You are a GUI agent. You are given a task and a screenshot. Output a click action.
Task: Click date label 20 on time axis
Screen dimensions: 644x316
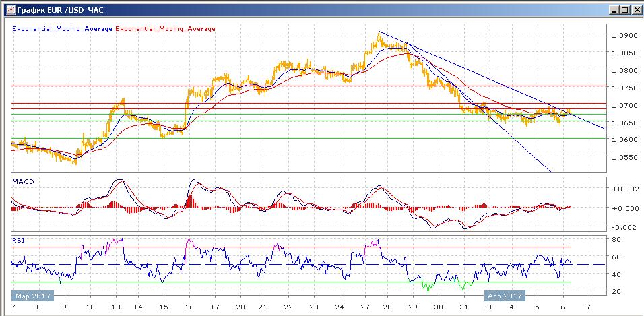coord(240,307)
